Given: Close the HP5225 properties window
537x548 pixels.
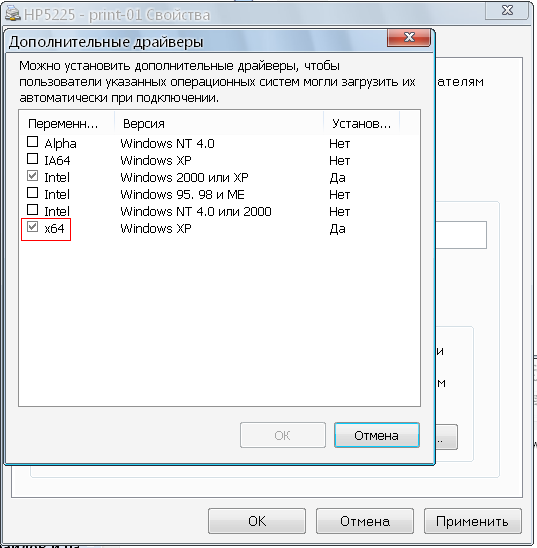Looking at the screenshot, I should pos(507,10).
